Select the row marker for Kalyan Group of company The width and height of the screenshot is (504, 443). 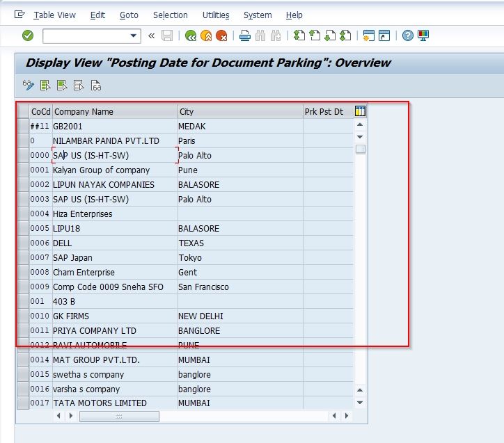click(23, 170)
